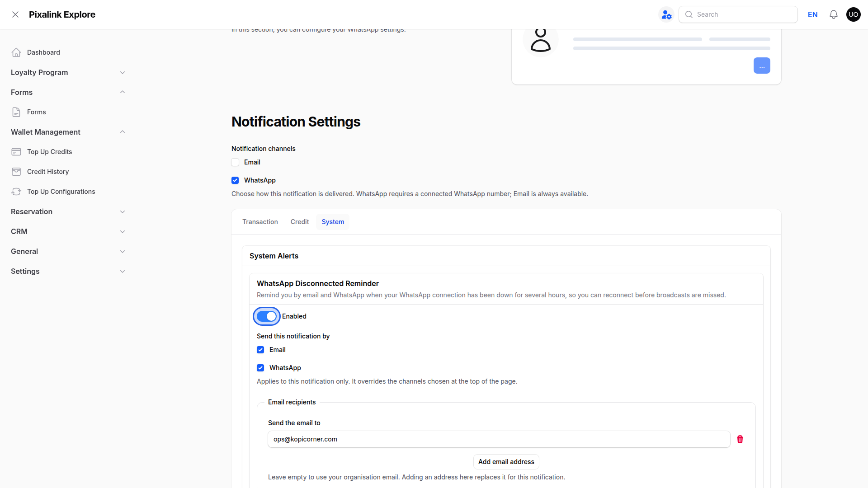Delete the ops@kopicorner.com recipient
Viewport: 868px width, 488px height.
coord(740,439)
